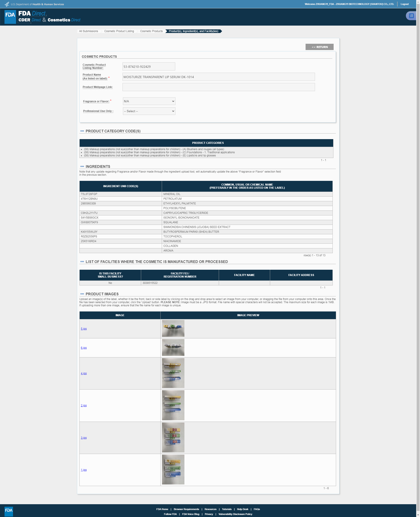420x517 pixels.
Task: Collapse the List of Facilities section
Action: pos(82,261)
